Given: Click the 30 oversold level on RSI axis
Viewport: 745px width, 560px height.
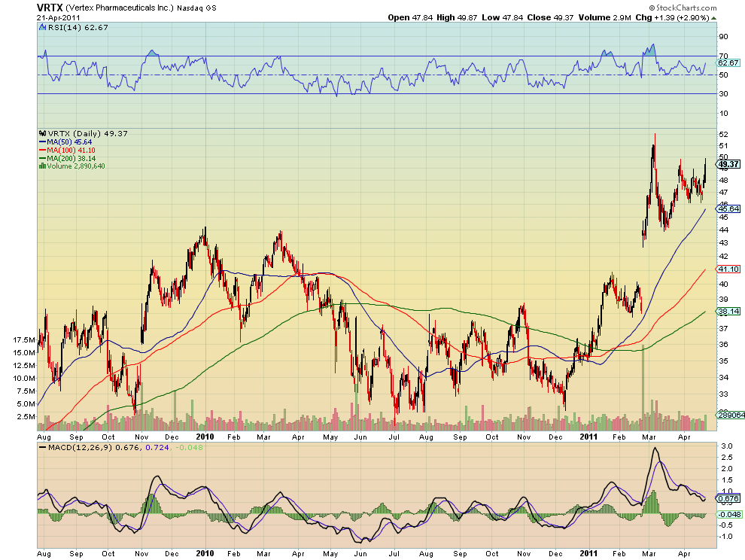Looking at the screenshot, I should [724, 93].
